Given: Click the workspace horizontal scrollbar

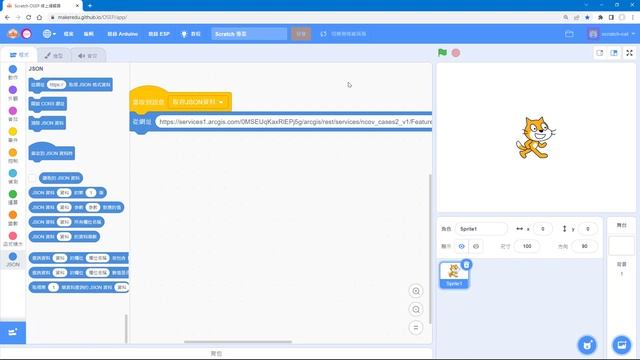Looking at the screenshot, I should [238, 342].
